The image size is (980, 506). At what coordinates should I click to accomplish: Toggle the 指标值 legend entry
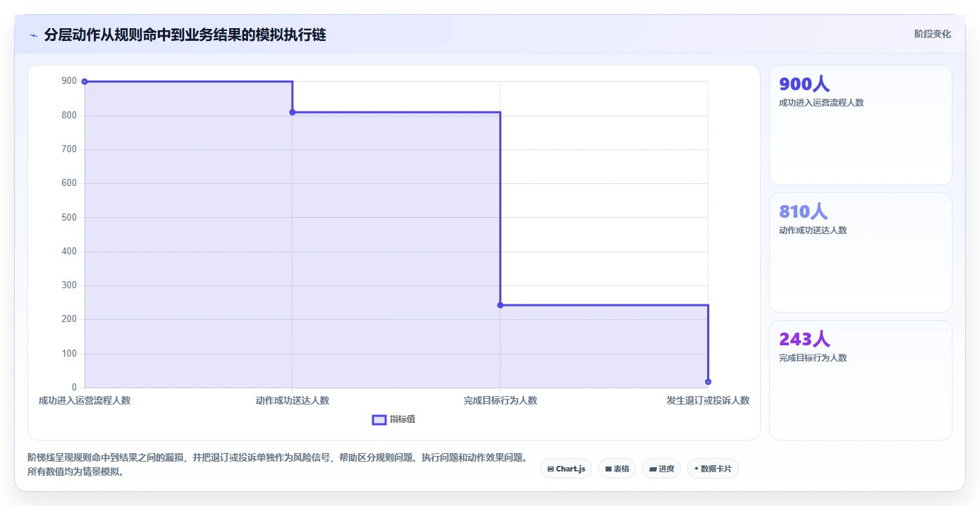393,419
